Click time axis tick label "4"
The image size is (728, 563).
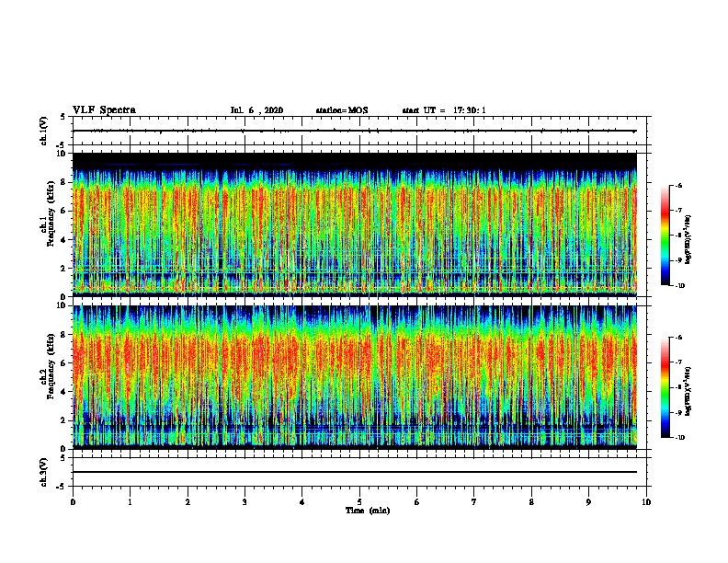coord(302,501)
